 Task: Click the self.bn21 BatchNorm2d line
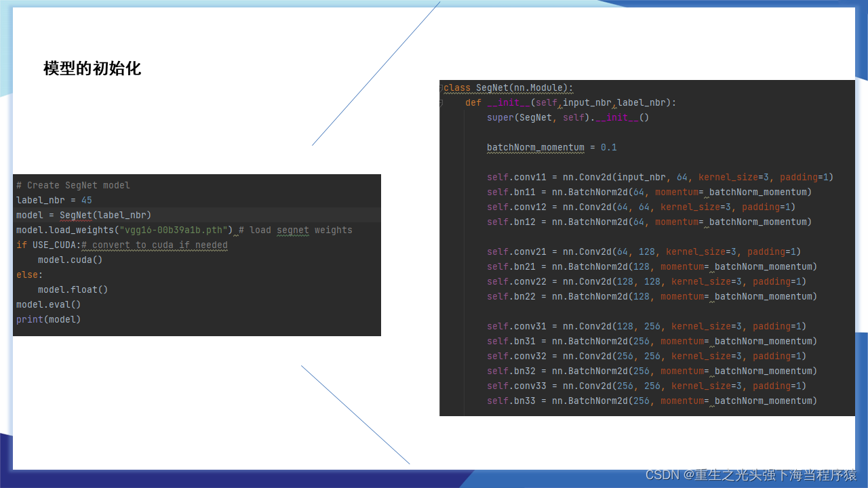pos(652,267)
